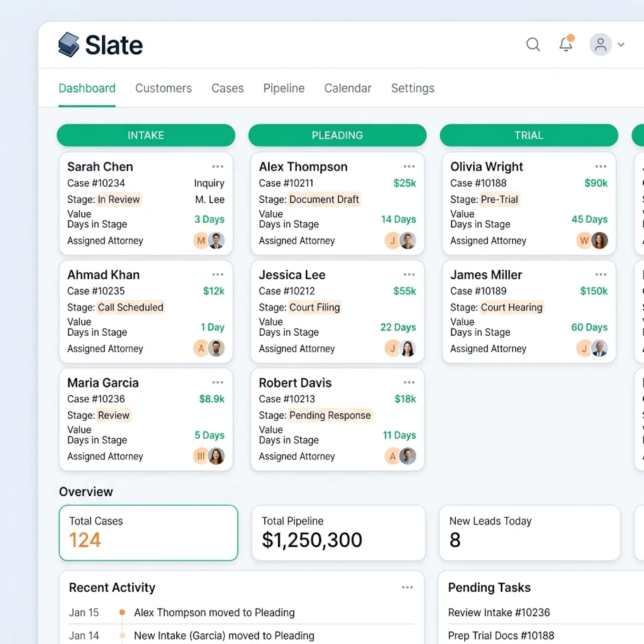Select the Total Pipeline overview card
644x644 pixels.
pyautogui.click(x=339, y=533)
